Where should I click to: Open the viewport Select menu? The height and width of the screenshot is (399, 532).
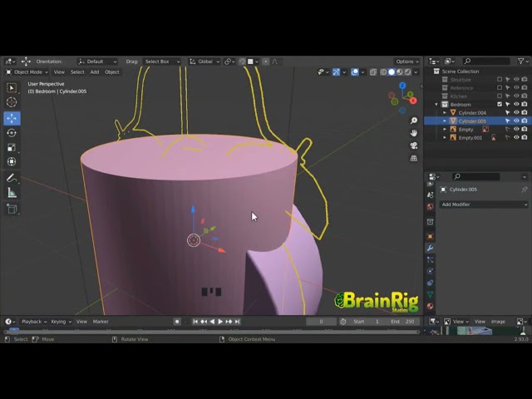click(77, 72)
